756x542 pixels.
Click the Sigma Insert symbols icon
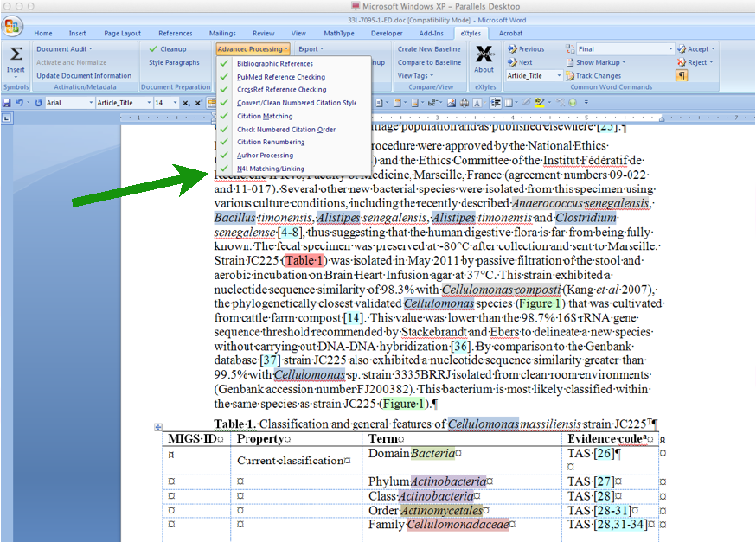pos(16,54)
